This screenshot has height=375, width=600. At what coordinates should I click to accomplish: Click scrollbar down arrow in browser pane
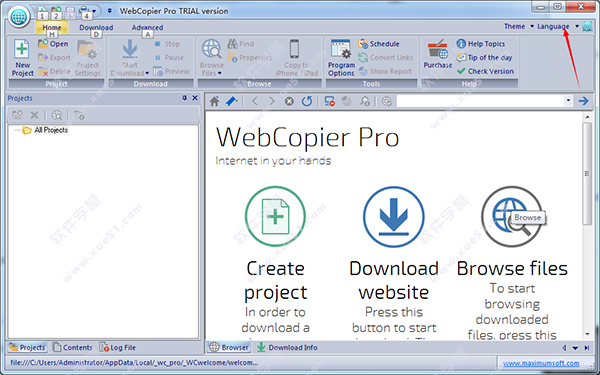(587, 334)
